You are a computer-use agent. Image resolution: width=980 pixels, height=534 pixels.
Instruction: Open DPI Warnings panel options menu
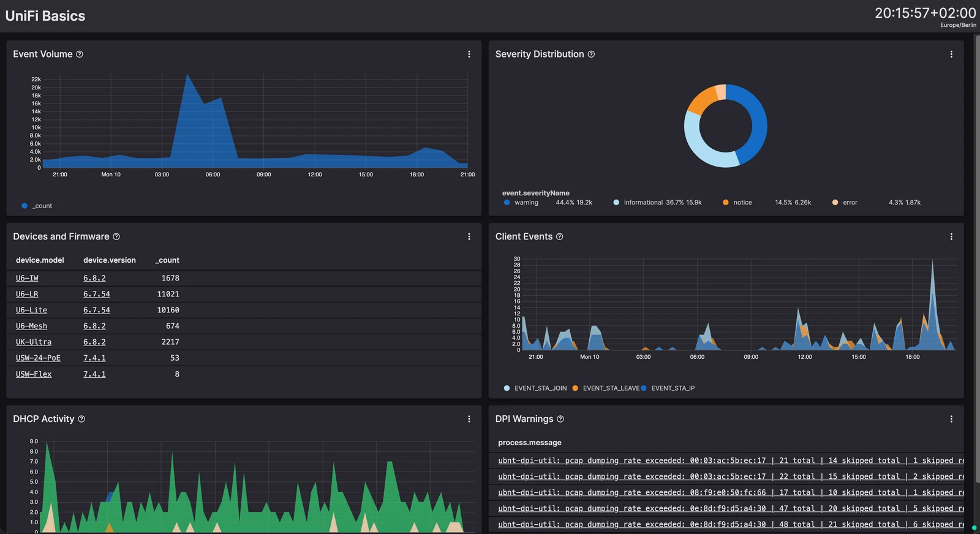pyautogui.click(x=951, y=419)
